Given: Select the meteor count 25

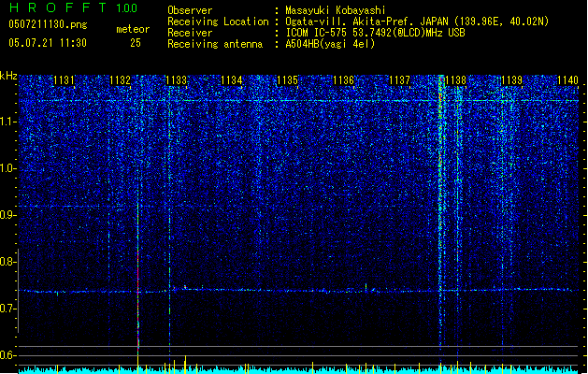Looking at the screenshot, I should (136, 43).
